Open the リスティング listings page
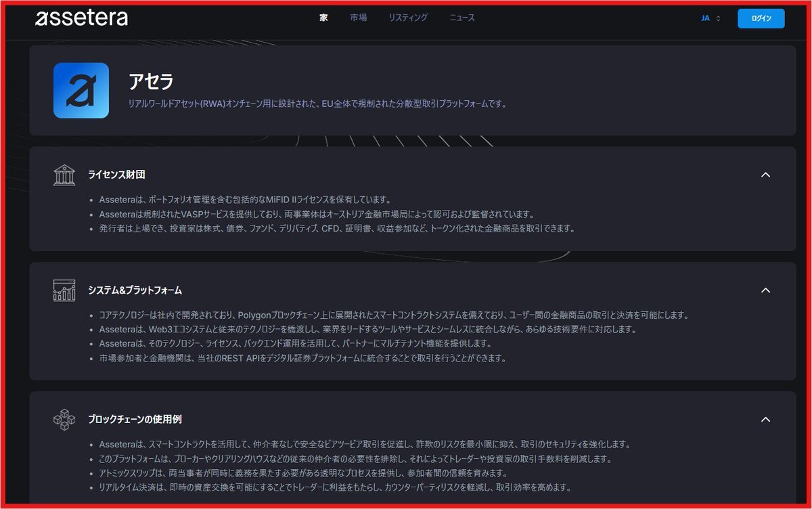The height and width of the screenshot is (509, 812). coord(408,18)
